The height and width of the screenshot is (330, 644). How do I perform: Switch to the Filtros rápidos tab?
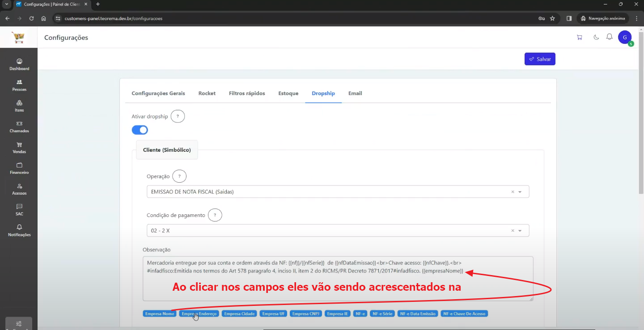click(x=247, y=93)
